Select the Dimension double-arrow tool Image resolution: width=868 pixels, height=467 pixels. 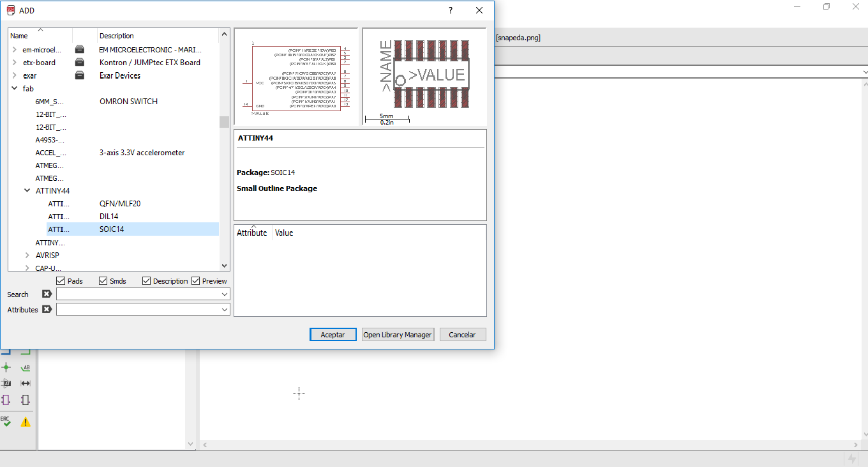click(x=26, y=383)
